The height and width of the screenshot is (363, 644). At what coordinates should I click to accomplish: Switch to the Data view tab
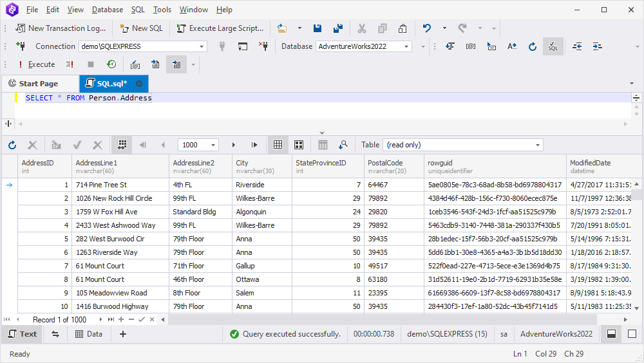pyautogui.click(x=89, y=334)
